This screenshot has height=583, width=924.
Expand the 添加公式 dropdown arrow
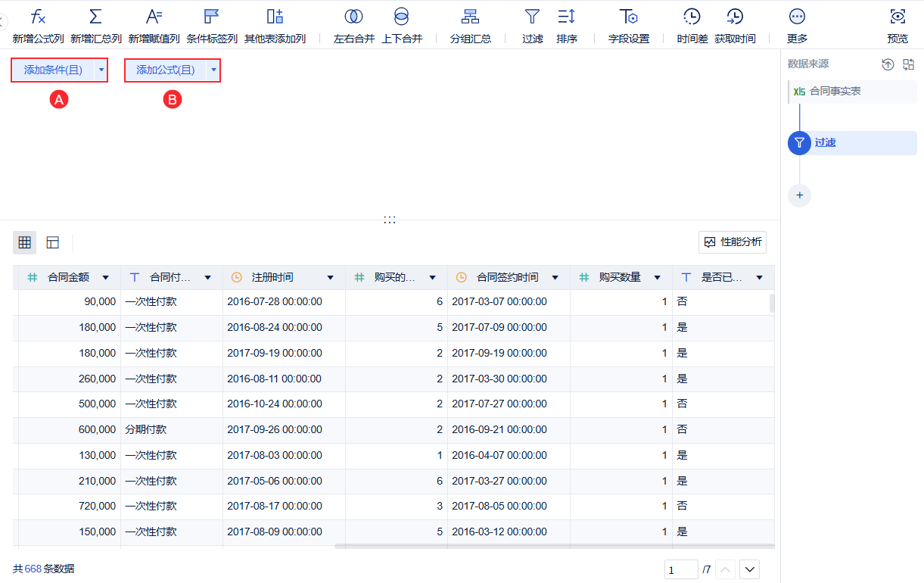tap(213, 70)
